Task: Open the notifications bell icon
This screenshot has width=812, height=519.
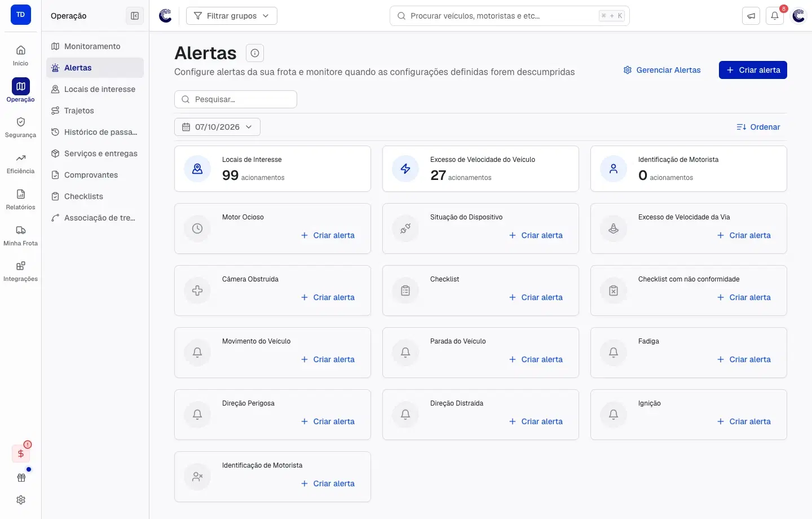Action: [775, 16]
